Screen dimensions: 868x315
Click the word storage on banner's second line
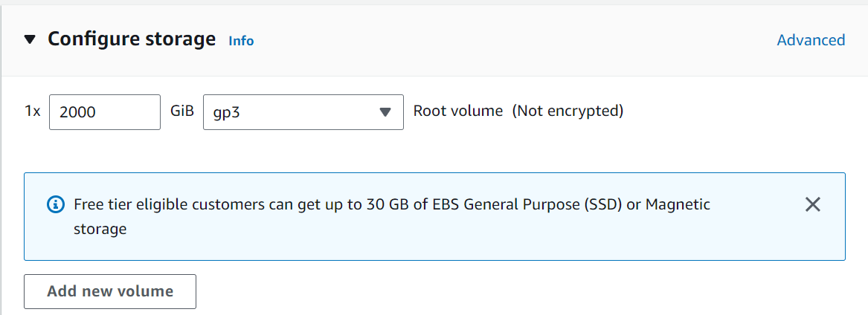pyautogui.click(x=100, y=229)
